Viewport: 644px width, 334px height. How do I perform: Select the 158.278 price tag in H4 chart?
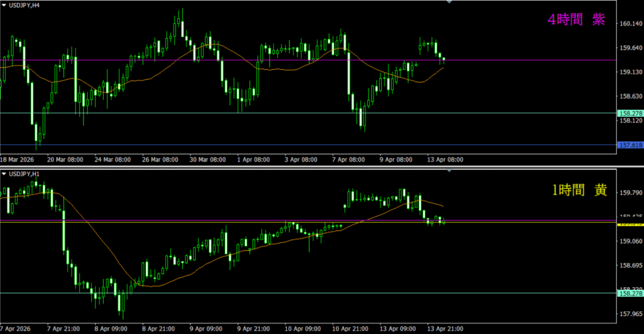pyautogui.click(x=630, y=113)
